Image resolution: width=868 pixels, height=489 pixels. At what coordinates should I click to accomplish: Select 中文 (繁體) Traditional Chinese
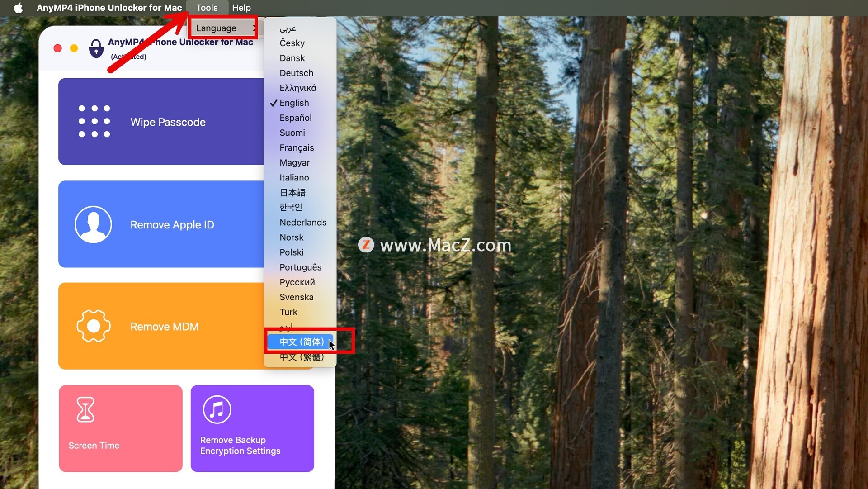[x=300, y=356]
